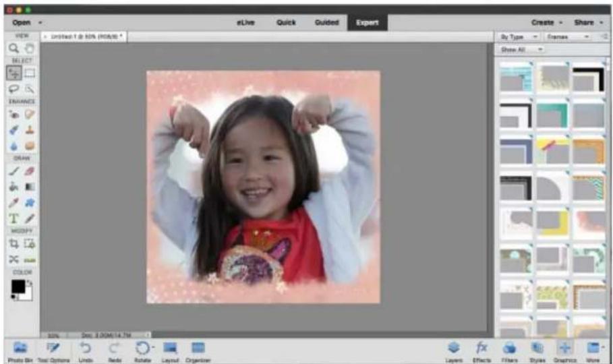
Task: Open the Frames category dropdown
Action: [x=568, y=37]
